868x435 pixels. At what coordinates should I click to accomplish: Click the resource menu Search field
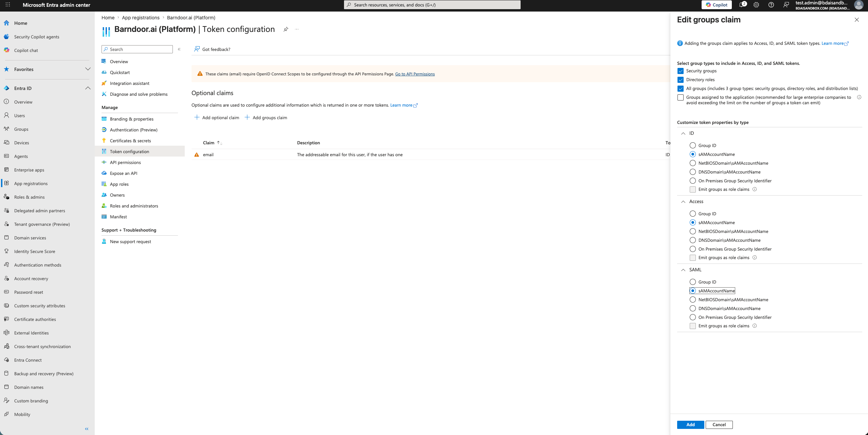(x=137, y=49)
